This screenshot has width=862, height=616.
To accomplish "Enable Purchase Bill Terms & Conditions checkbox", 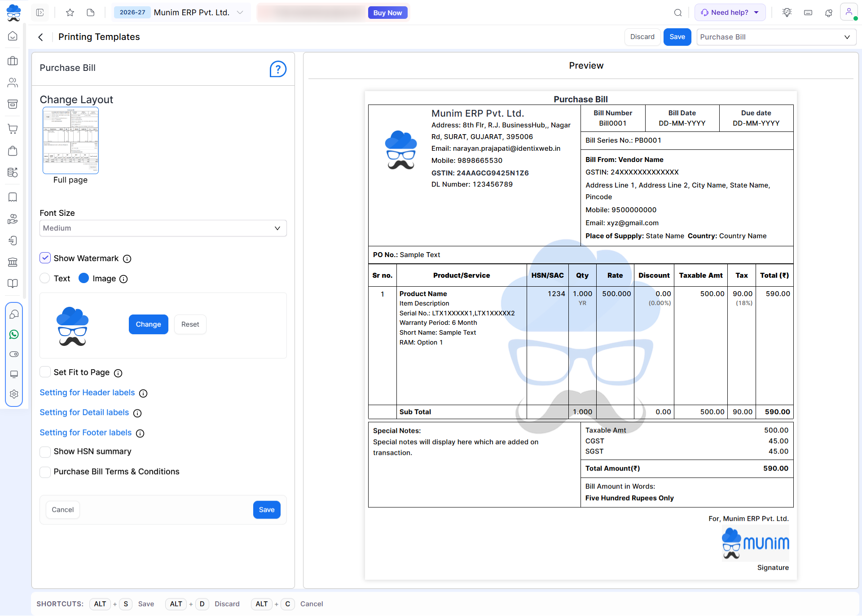I will [x=45, y=472].
